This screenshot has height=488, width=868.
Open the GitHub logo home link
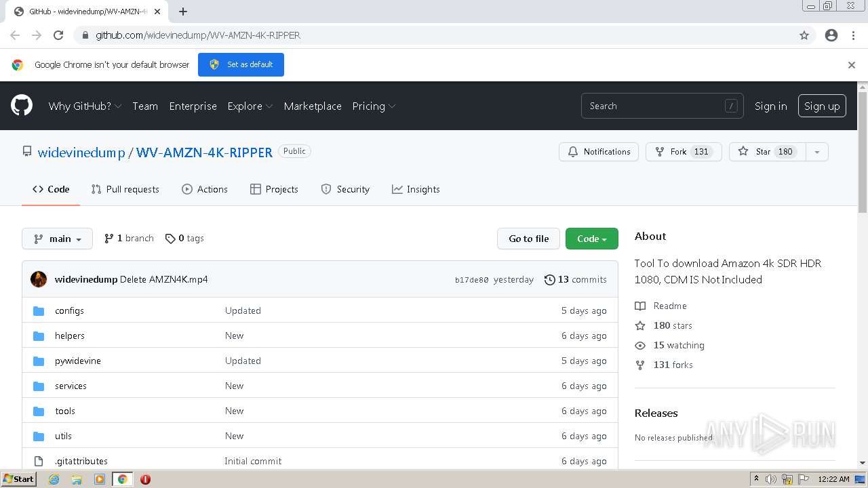[22, 106]
